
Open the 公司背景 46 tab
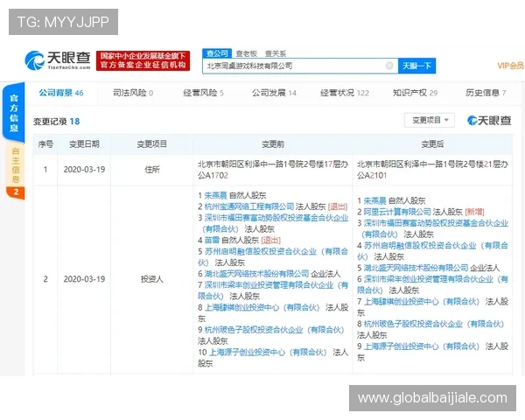click(x=61, y=93)
